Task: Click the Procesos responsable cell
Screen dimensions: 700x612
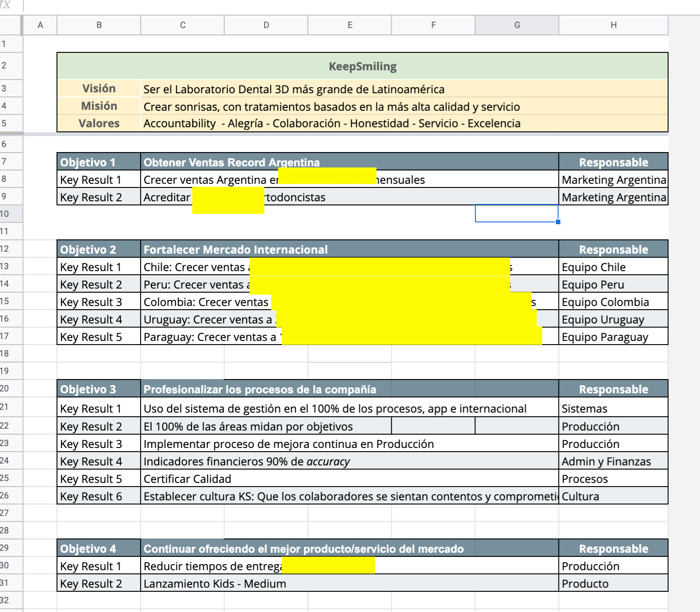Action: [613, 478]
